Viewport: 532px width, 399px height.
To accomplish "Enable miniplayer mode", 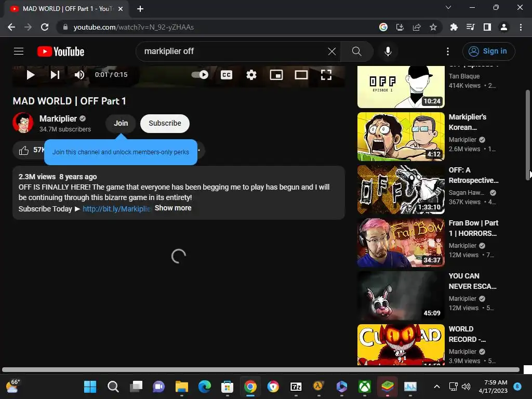I will [x=276, y=75].
